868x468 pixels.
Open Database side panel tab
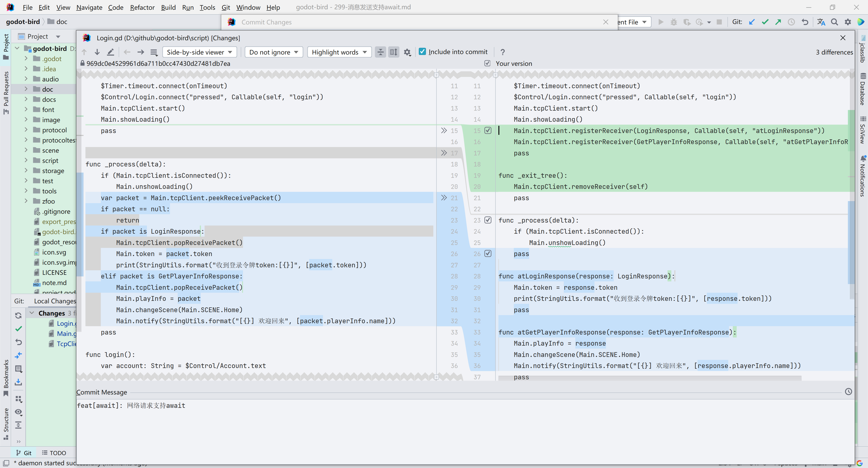click(863, 89)
